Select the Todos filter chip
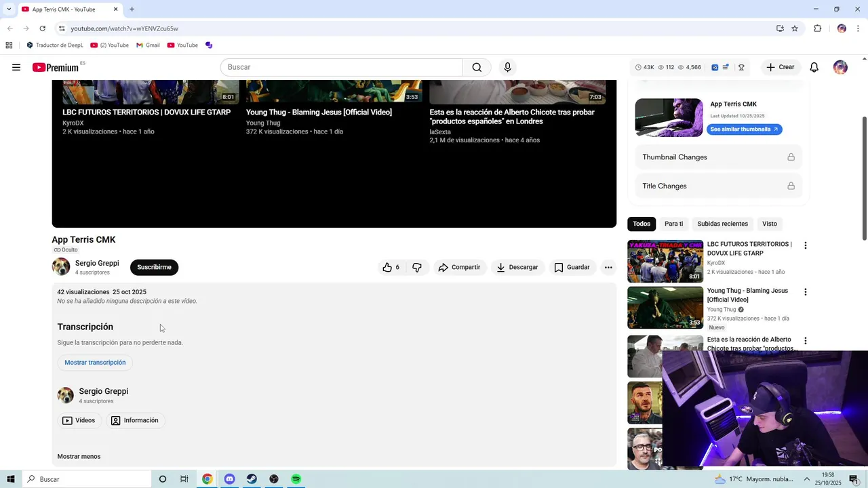 click(x=642, y=224)
